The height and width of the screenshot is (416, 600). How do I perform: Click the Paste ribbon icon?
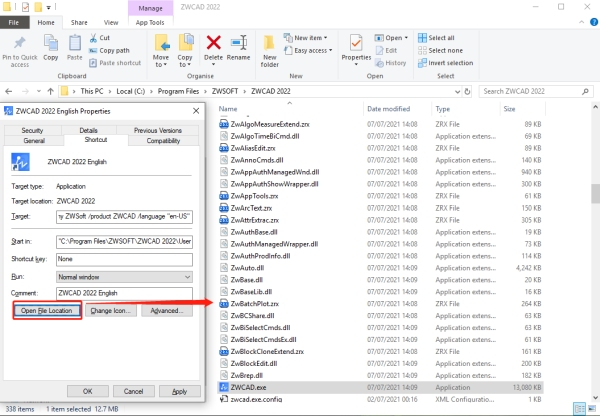(x=75, y=43)
